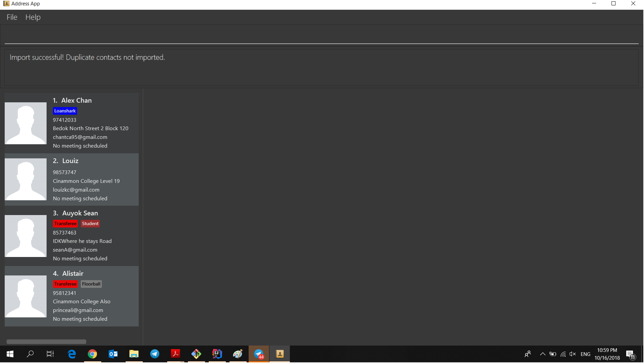Open the Wi-Fi network icon
Screen dimensions: 644x363
(x=564, y=354)
